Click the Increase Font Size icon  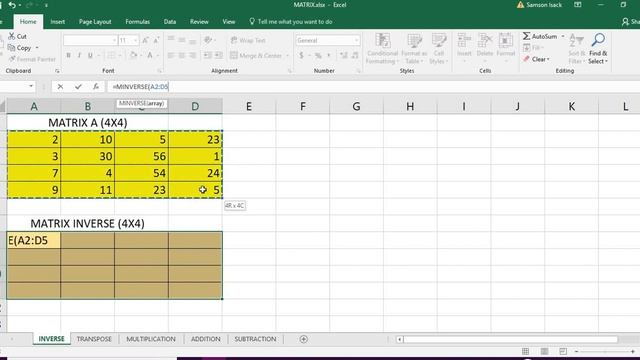[x=145, y=40]
